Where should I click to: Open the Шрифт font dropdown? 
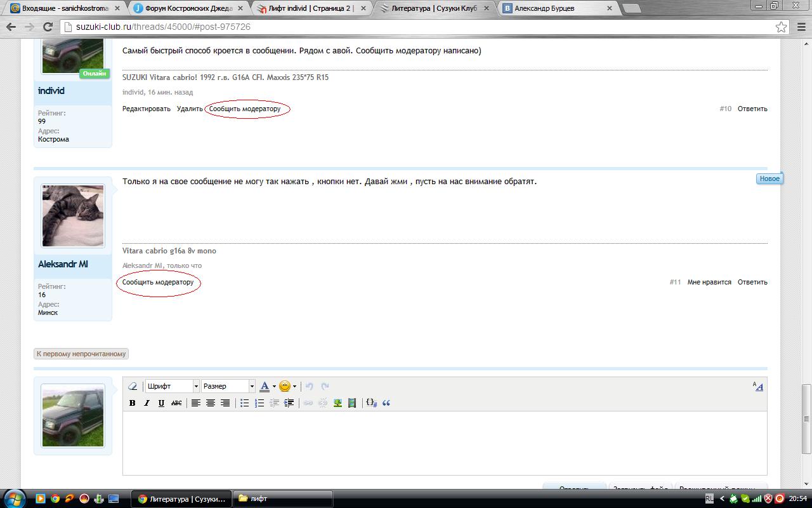pyautogui.click(x=172, y=386)
